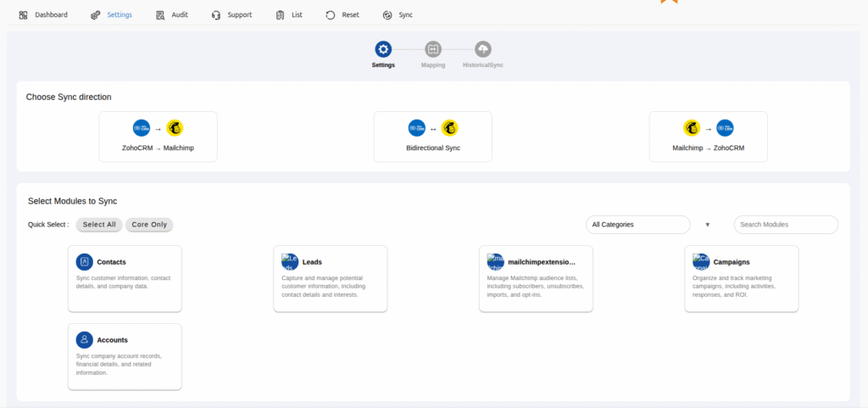Click the Select All quick select button

99,225
